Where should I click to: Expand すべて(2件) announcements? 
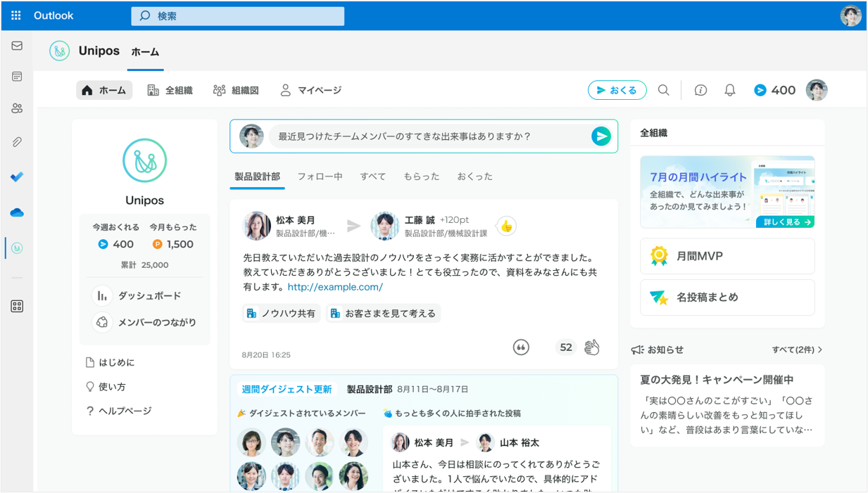click(797, 350)
